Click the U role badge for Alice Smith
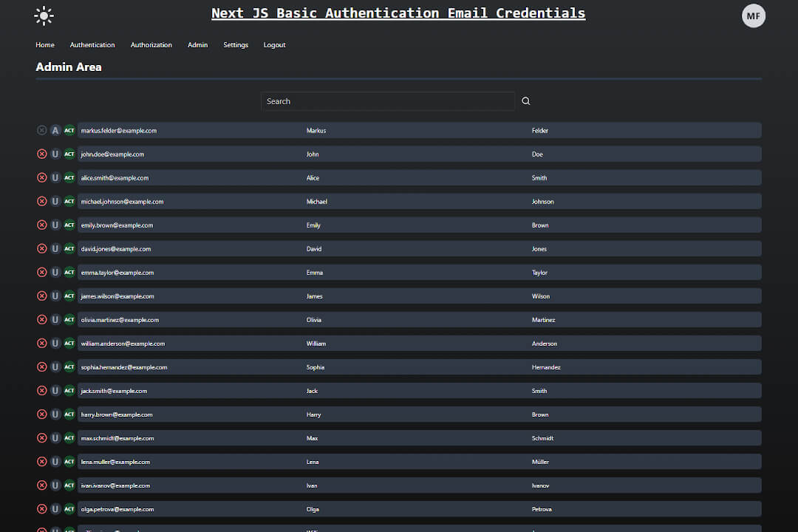 (x=55, y=177)
